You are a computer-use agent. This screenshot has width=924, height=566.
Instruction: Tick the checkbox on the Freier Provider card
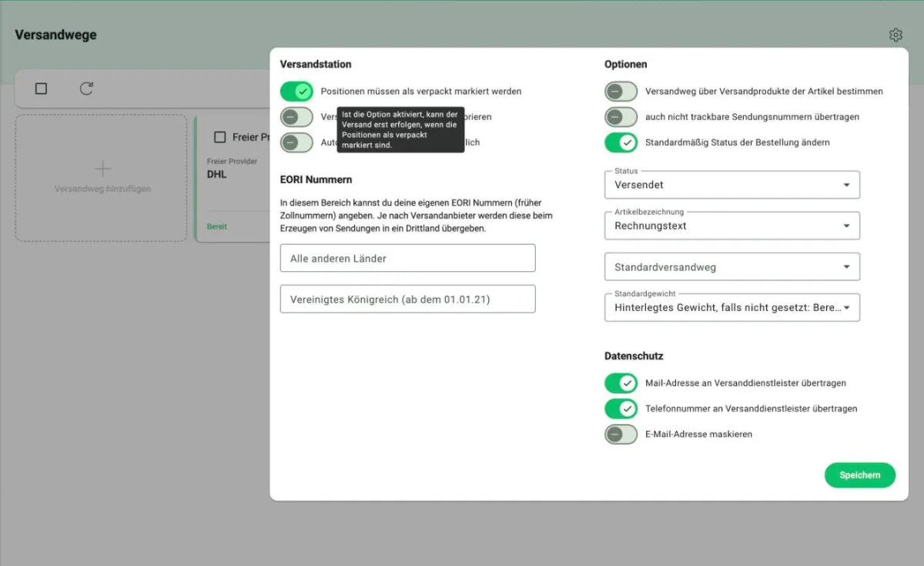(220, 137)
